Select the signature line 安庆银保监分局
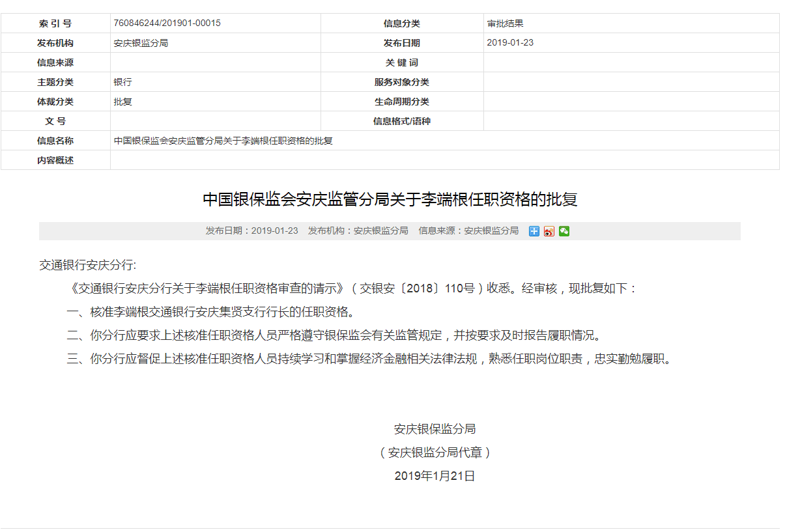The height and width of the screenshot is (532, 785). [x=435, y=429]
